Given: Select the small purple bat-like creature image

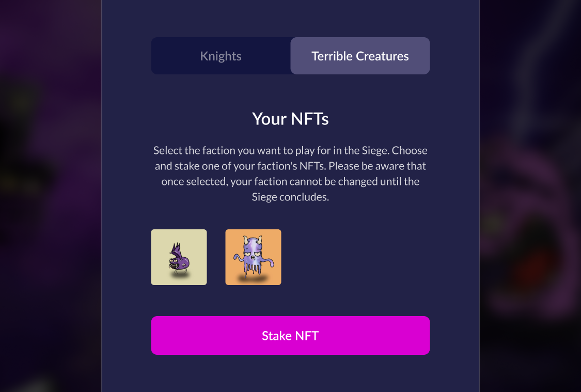Looking at the screenshot, I should click(x=179, y=257).
